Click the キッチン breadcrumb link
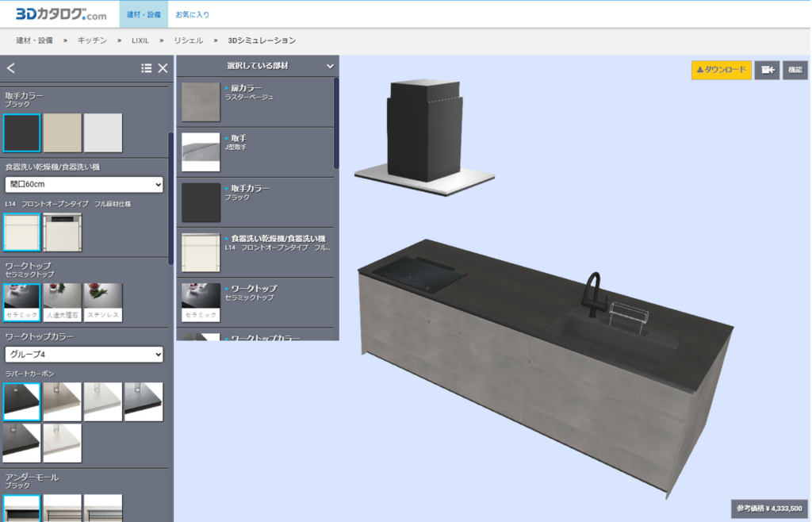Viewport: 812px width, 522px height. [x=92, y=40]
